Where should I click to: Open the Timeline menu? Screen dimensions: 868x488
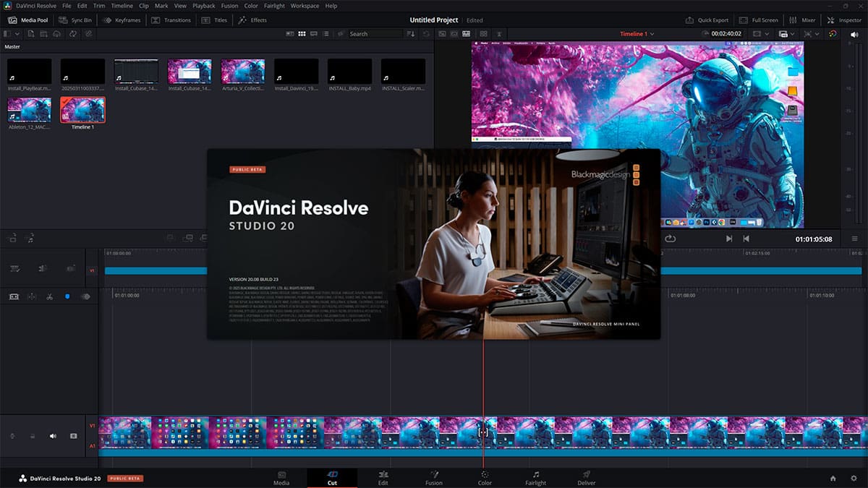[122, 6]
